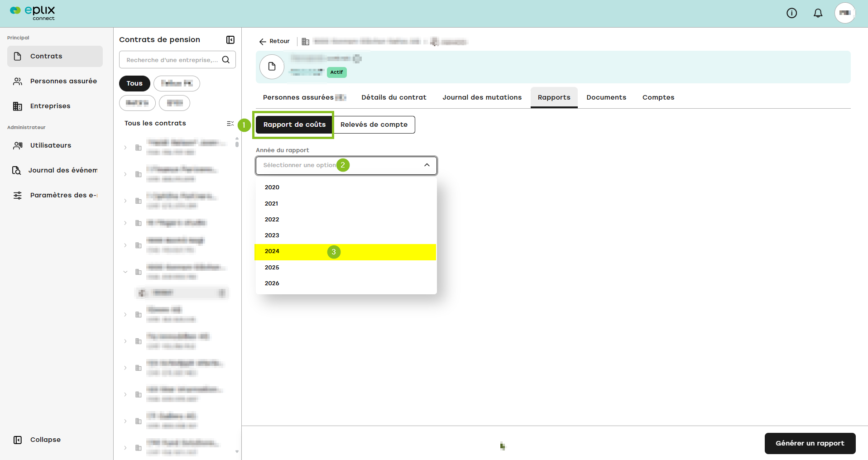Click the eplix connect logo

[x=33, y=13]
